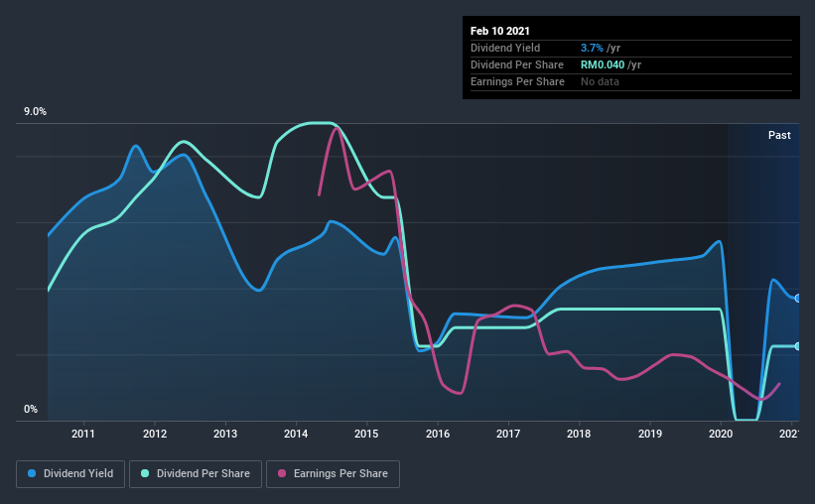Select the 2018 x-axis label
This screenshot has height=504, width=815.
click(x=579, y=434)
